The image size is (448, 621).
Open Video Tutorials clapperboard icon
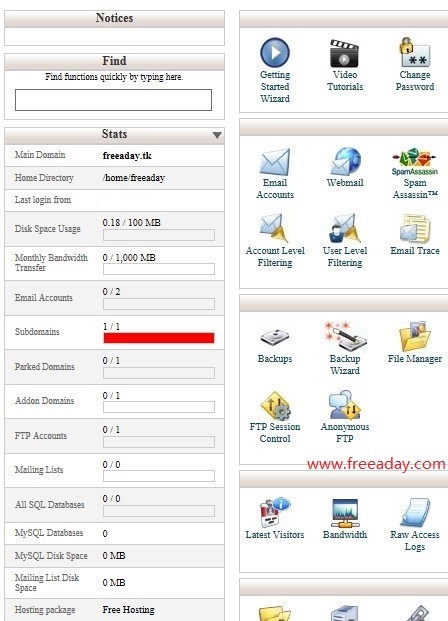pyautogui.click(x=344, y=53)
